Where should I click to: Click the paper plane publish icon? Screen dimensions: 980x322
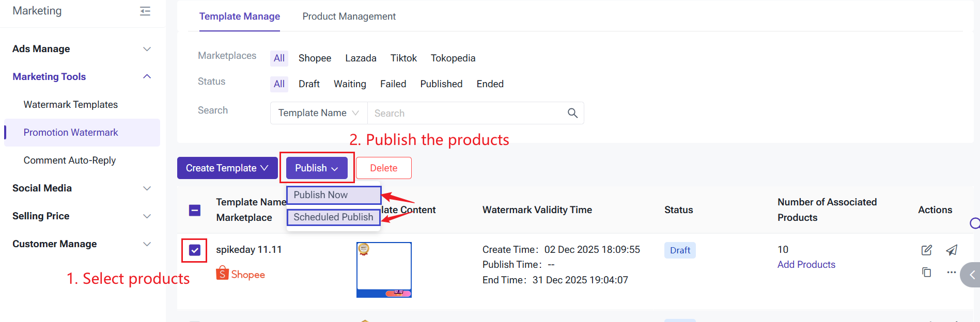[x=952, y=250]
